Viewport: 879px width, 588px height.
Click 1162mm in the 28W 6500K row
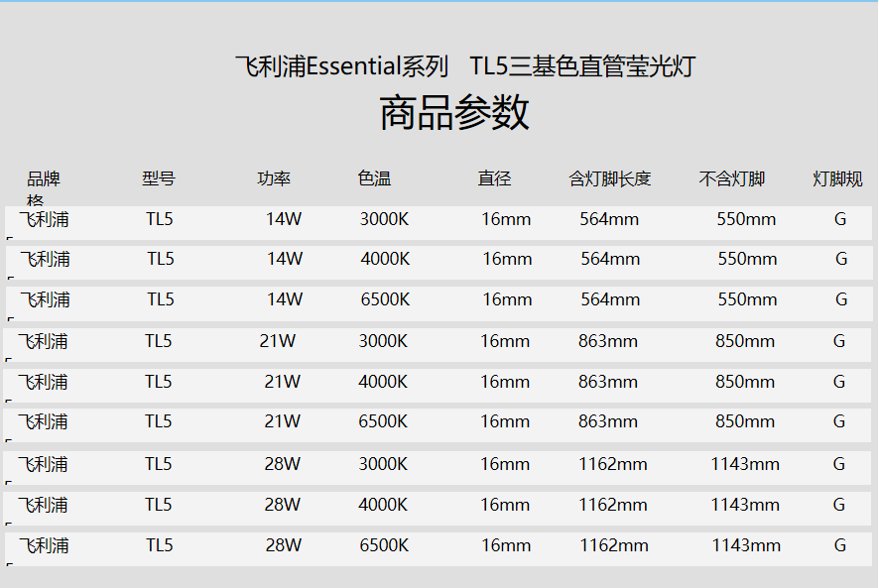click(614, 545)
